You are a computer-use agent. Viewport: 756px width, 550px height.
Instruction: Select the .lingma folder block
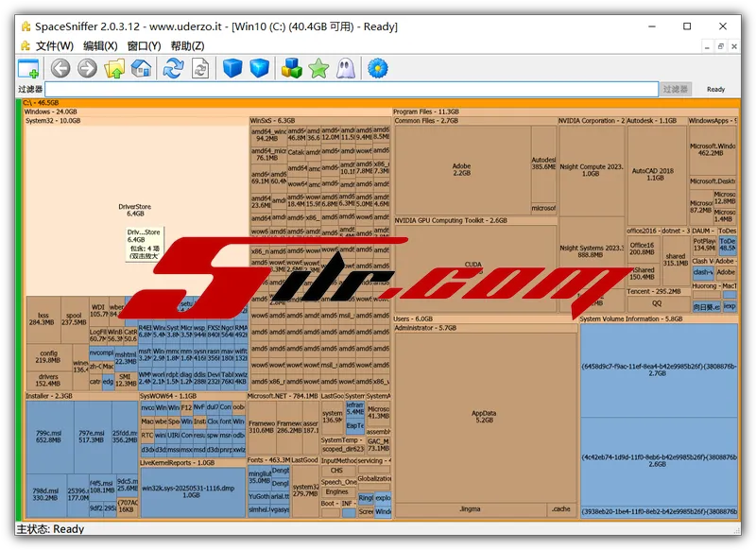click(x=471, y=509)
